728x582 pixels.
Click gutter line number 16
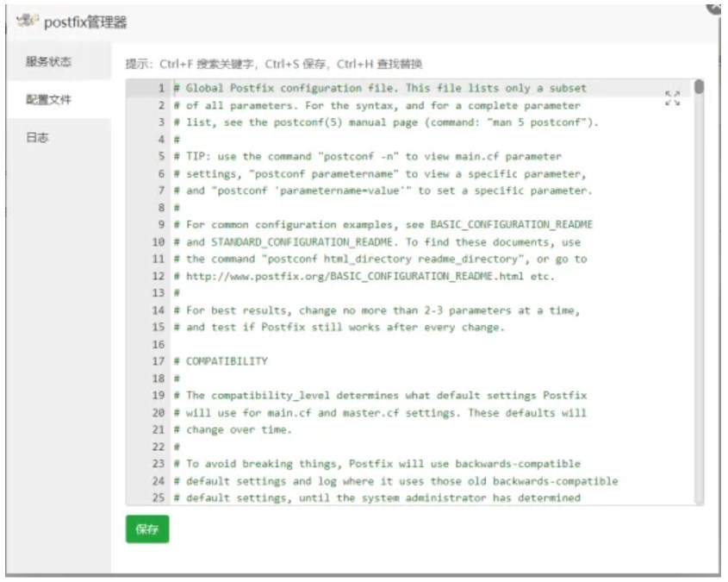[159, 345]
